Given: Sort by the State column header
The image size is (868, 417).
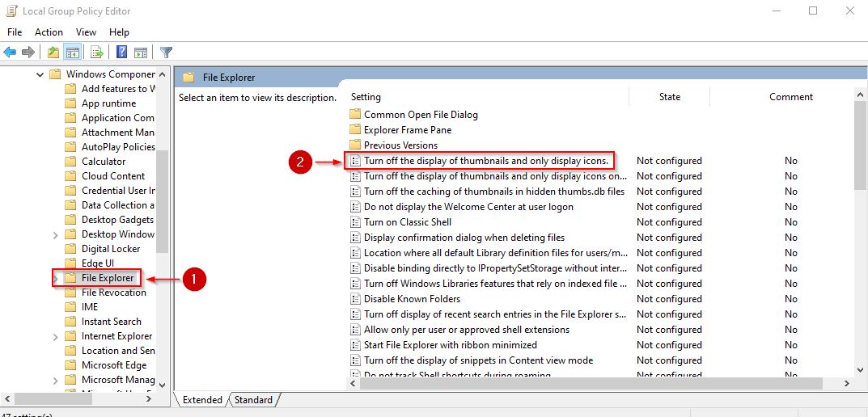Looking at the screenshot, I should (669, 97).
